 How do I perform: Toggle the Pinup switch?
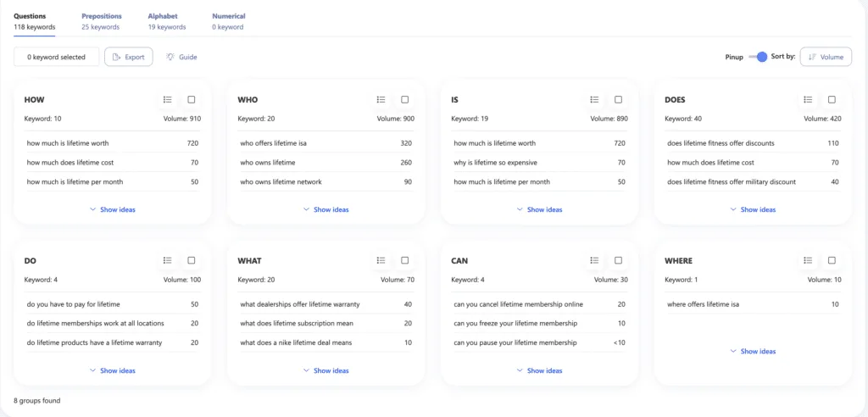click(757, 57)
